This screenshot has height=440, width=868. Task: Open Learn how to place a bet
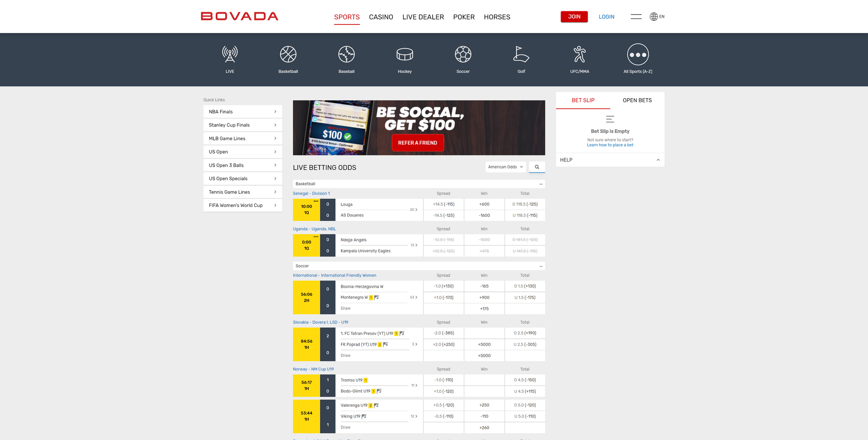(x=610, y=145)
